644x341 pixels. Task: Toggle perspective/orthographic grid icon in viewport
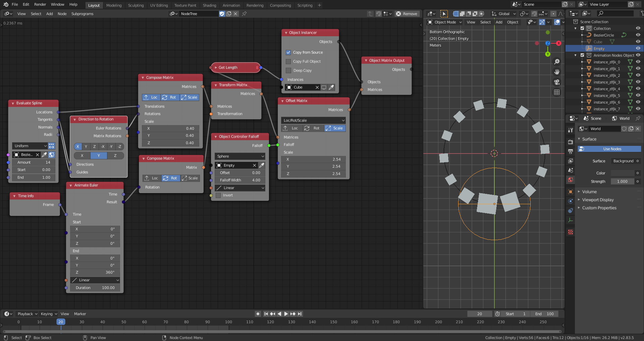pyautogui.click(x=557, y=92)
